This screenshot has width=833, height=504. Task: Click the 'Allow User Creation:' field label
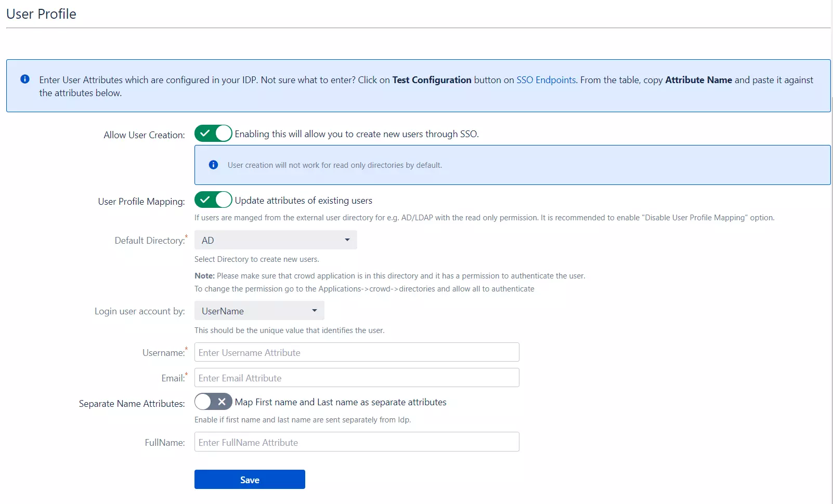tap(144, 135)
